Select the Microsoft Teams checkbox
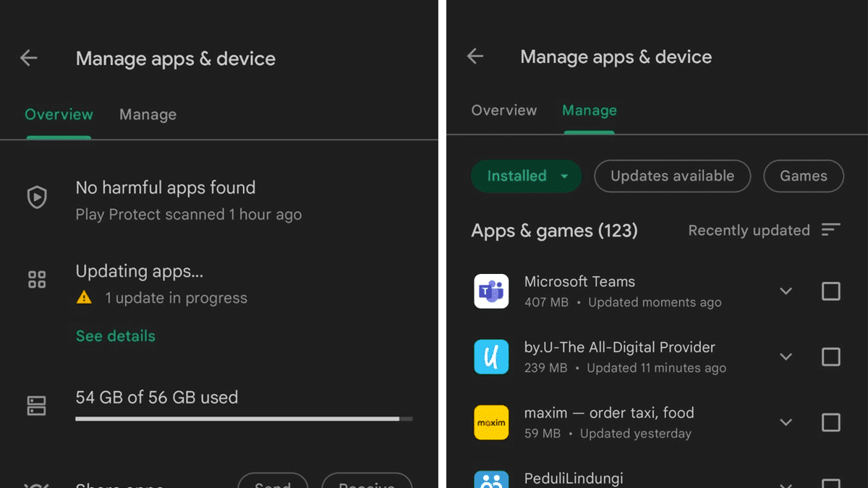 (x=831, y=291)
